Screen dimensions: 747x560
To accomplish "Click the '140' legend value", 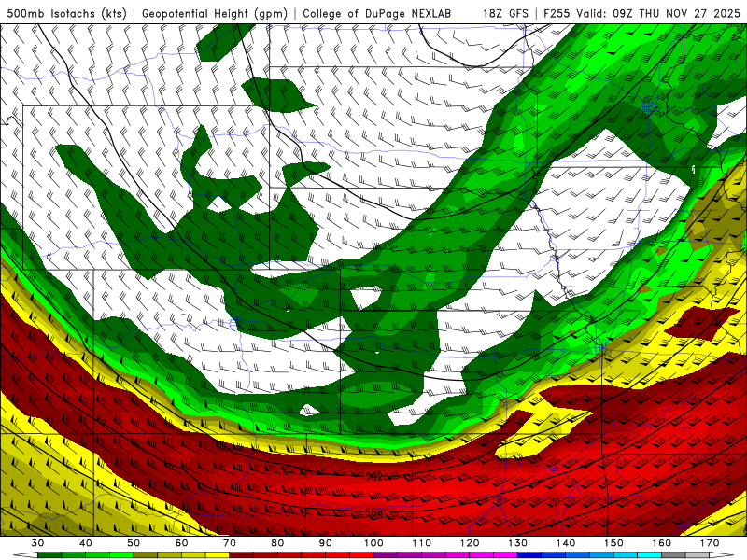I will point(566,543).
